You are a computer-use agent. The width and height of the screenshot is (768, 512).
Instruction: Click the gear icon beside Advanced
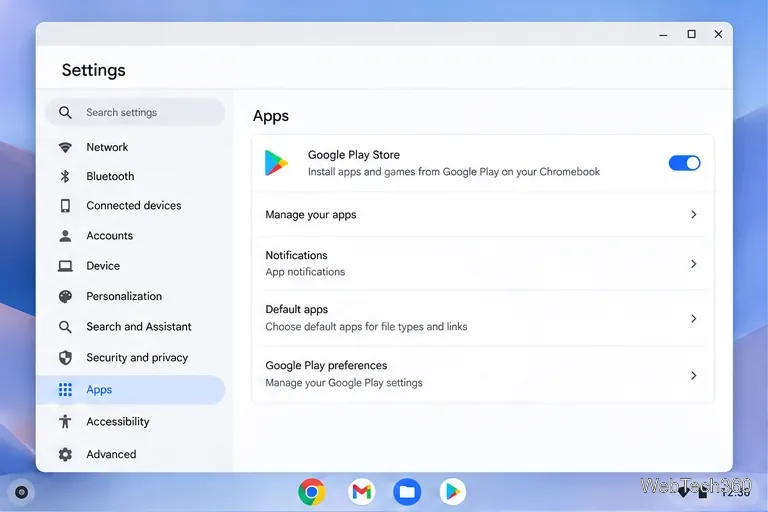pyautogui.click(x=65, y=454)
